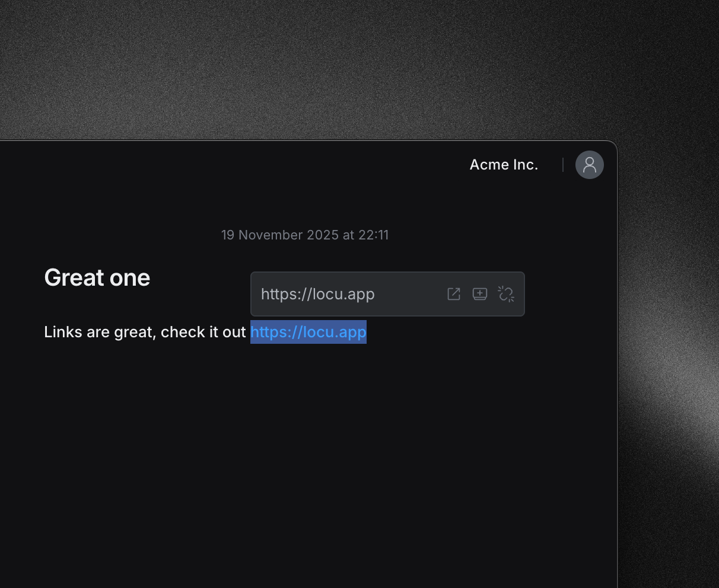Open the link in a new tab

coord(454,294)
